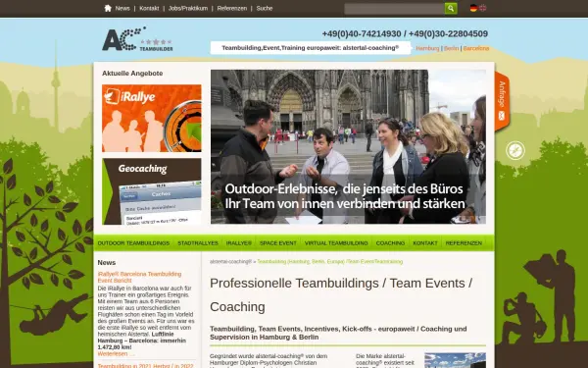
Task: Open Teambuilding in 2021 Herbst news link
Action: click(x=145, y=365)
